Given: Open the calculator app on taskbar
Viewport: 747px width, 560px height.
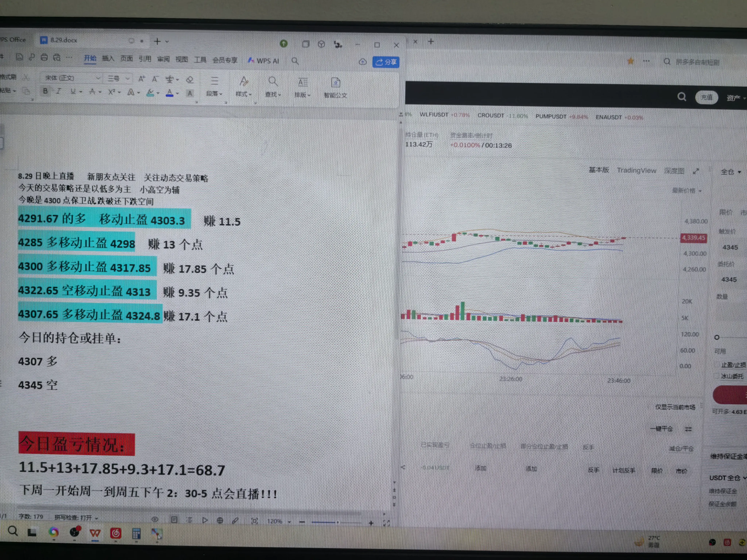Looking at the screenshot, I should click(x=136, y=534).
